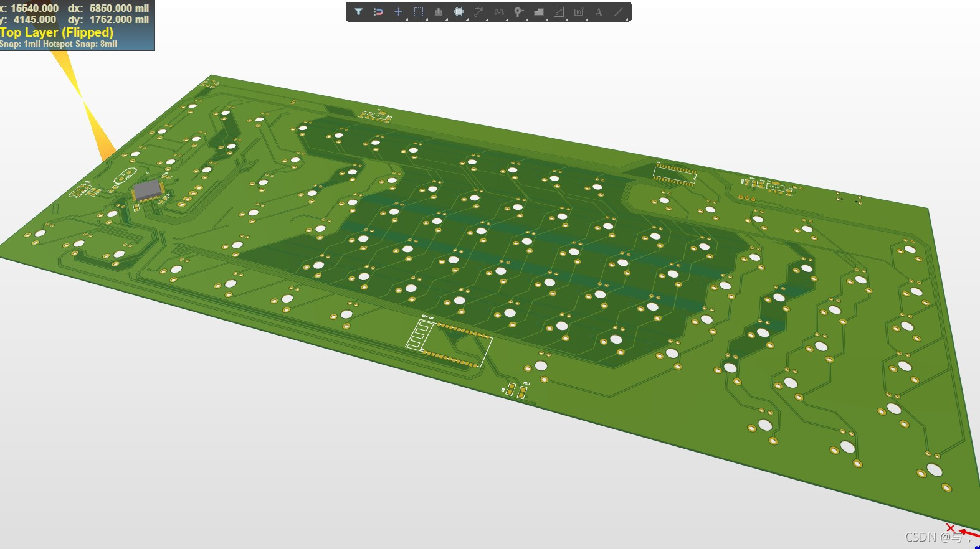Screen dimensions: 980x549
Task: Select the place component chip icon
Action: pos(459,12)
